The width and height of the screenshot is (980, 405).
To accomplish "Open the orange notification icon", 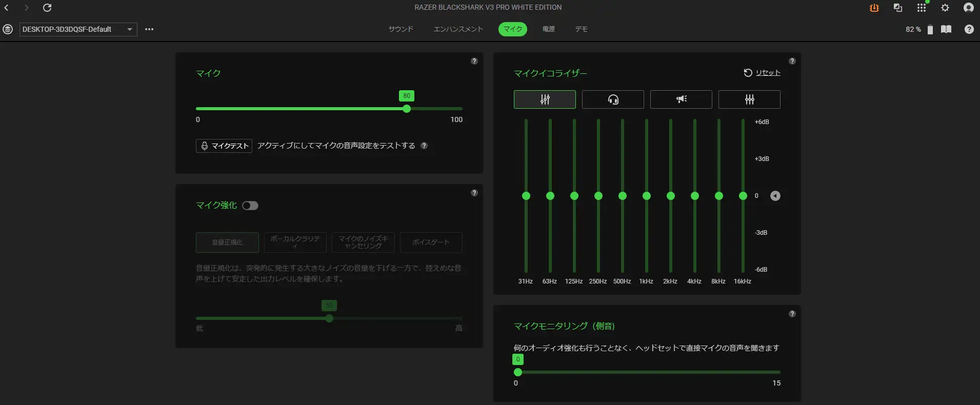I will click(874, 8).
